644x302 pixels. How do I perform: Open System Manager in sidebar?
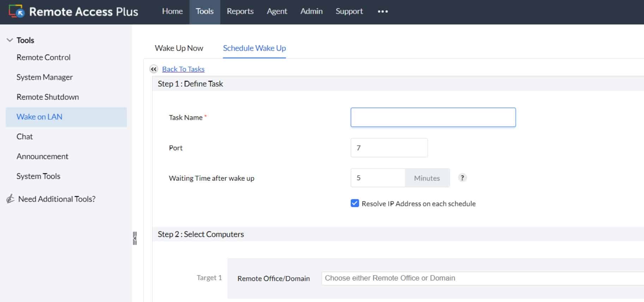coord(45,77)
